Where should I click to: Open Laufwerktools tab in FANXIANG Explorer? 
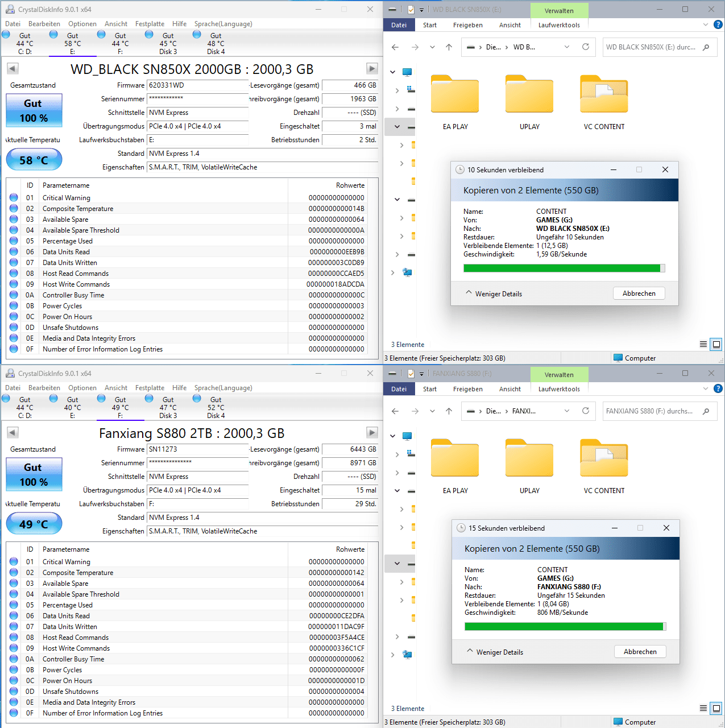(x=559, y=389)
